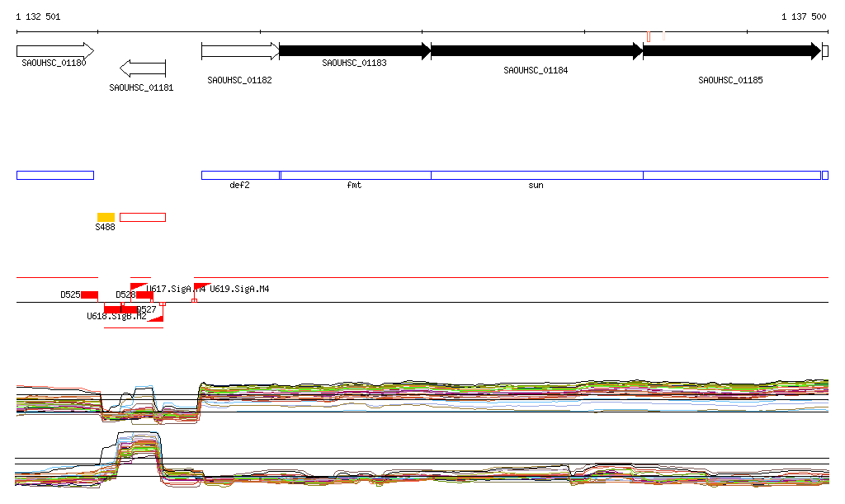Click the SAOUHSC_01183 gene label text
The image size is (845, 504).
[x=354, y=63]
